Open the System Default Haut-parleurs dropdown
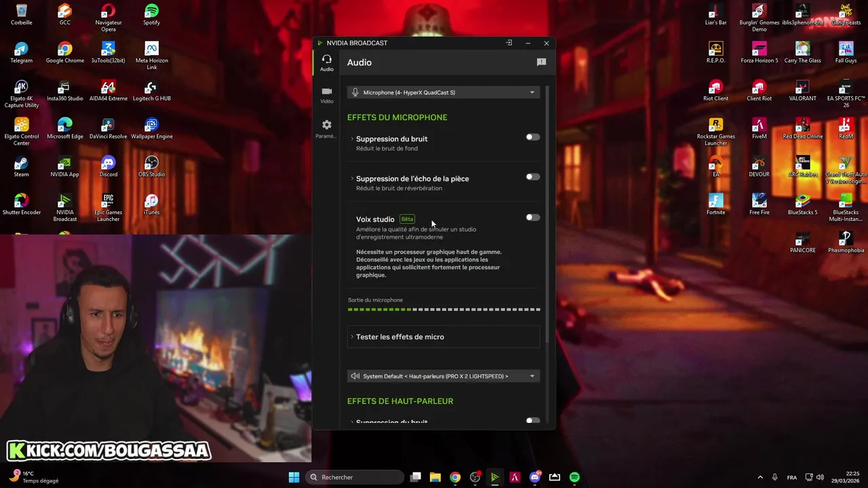This screenshot has width=868, height=488. coord(443,376)
